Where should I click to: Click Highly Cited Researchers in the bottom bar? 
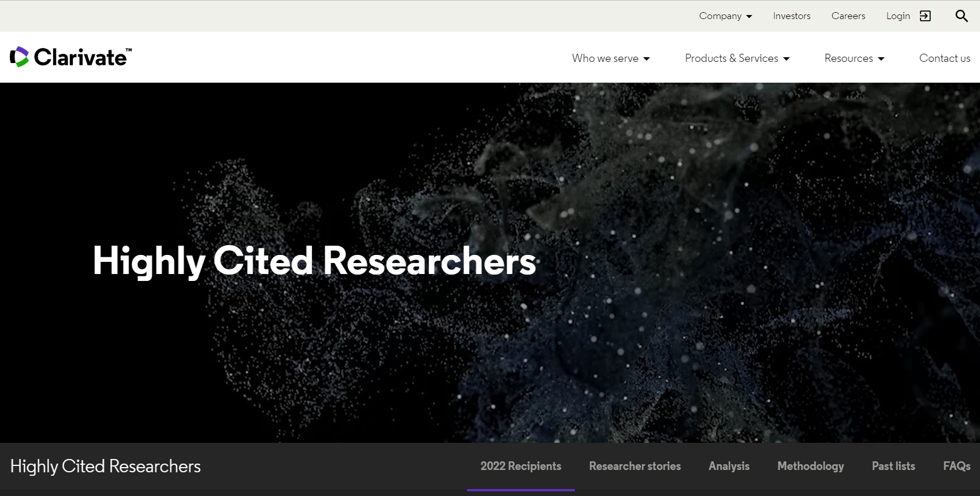pyautogui.click(x=105, y=467)
